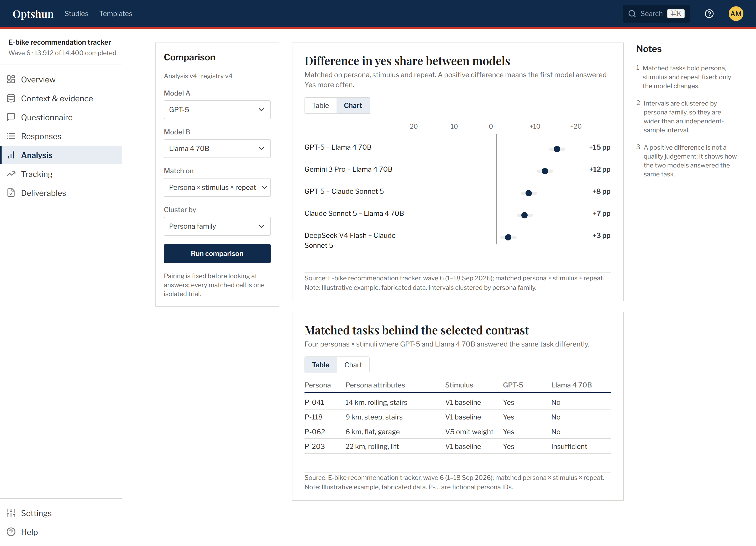
Task: Click the 'Gemini 3 Pro – Llama 4 70B' row label
Action: pyautogui.click(x=348, y=169)
